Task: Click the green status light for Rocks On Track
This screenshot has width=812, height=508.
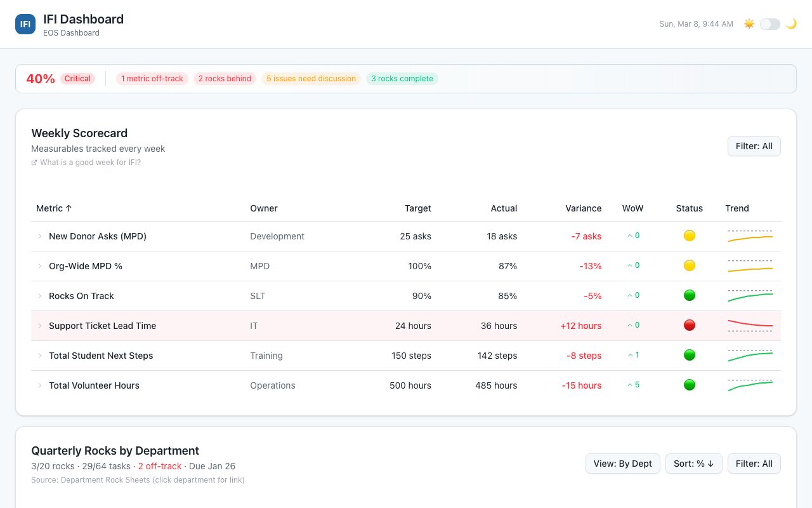Action: [690, 295]
